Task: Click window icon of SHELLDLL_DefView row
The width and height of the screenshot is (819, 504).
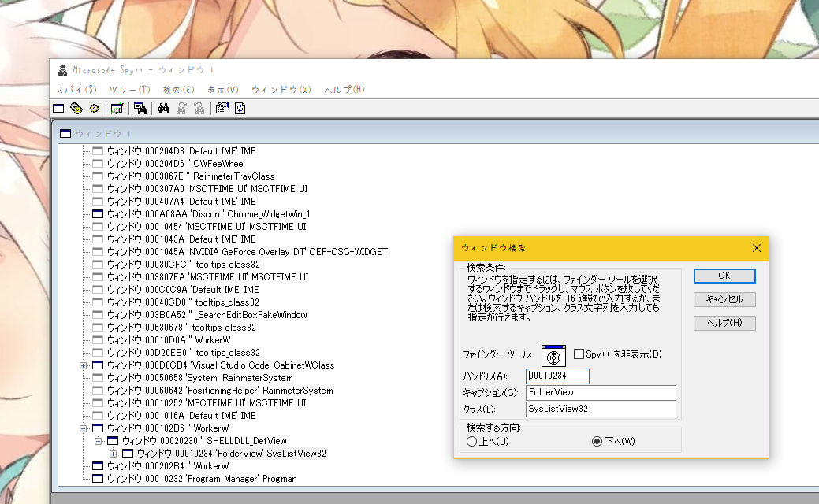Action: point(113,441)
